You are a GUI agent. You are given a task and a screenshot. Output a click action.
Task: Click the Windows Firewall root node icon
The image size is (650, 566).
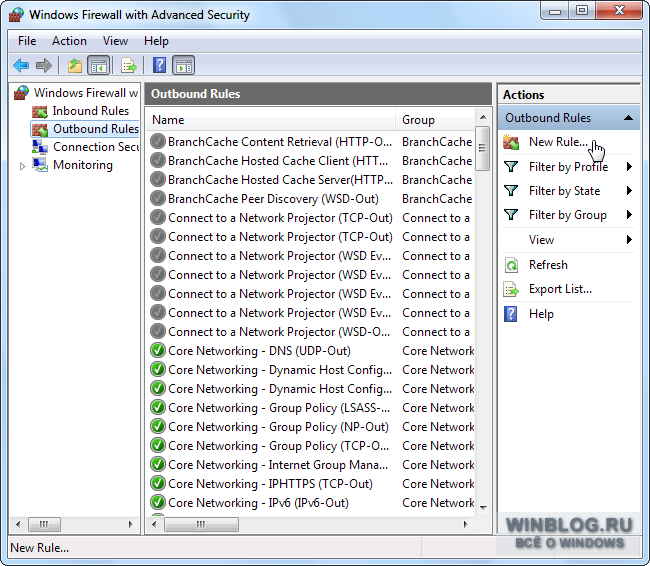coord(22,93)
